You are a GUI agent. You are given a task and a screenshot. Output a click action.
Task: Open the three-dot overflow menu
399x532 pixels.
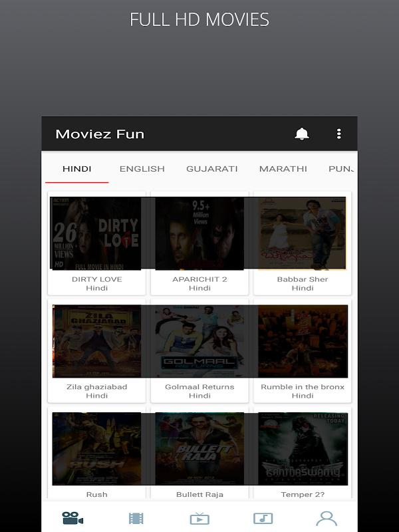(338, 134)
